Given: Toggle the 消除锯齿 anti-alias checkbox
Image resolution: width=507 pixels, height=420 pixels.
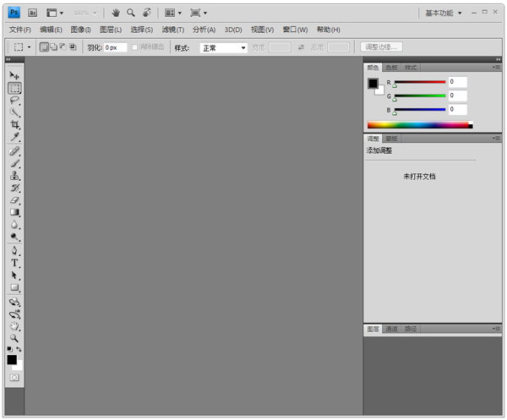Looking at the screenshot, I should 136,47.
